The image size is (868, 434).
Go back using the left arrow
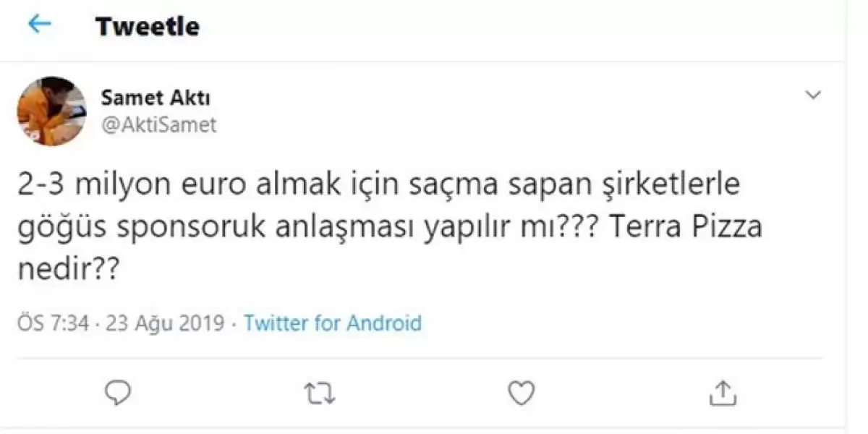click(39, 25)
